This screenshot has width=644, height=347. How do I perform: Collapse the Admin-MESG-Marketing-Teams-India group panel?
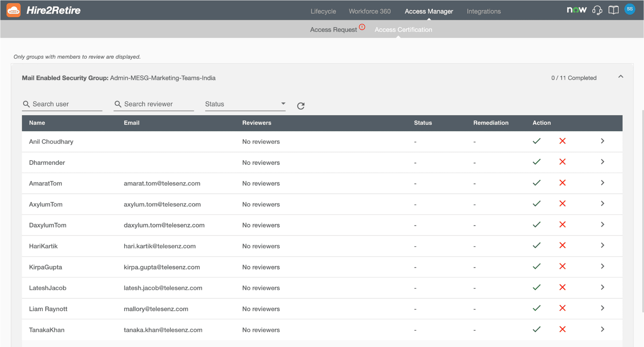621,76
